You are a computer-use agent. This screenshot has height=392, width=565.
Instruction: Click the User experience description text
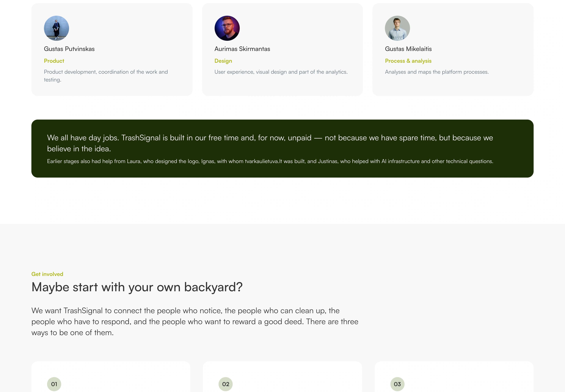point(281,72)
